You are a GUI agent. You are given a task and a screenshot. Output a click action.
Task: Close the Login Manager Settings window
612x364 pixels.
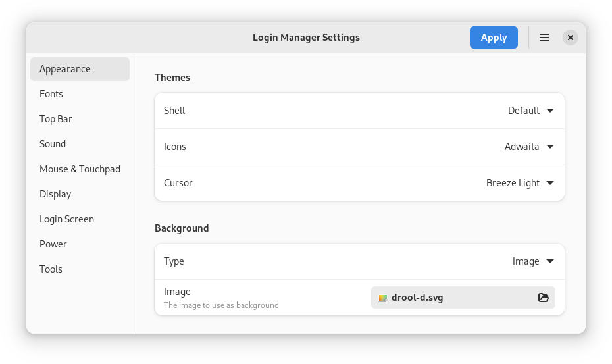point(571,38)
